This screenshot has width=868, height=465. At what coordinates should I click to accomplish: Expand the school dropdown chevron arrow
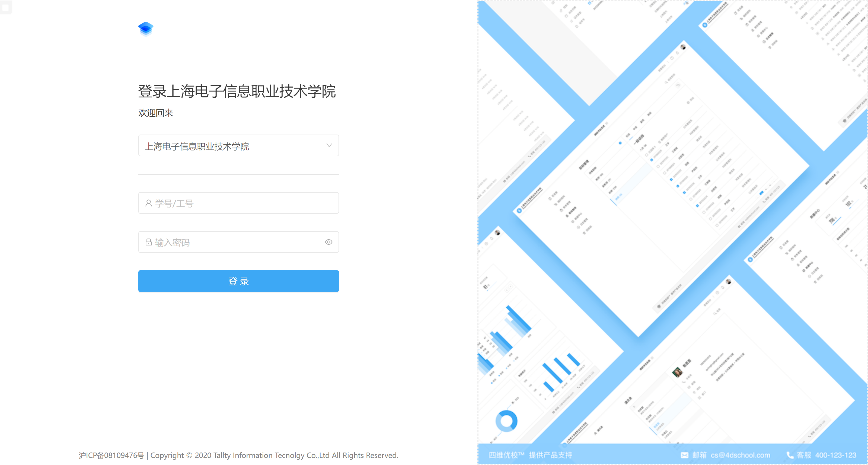[x=329, y=145]
